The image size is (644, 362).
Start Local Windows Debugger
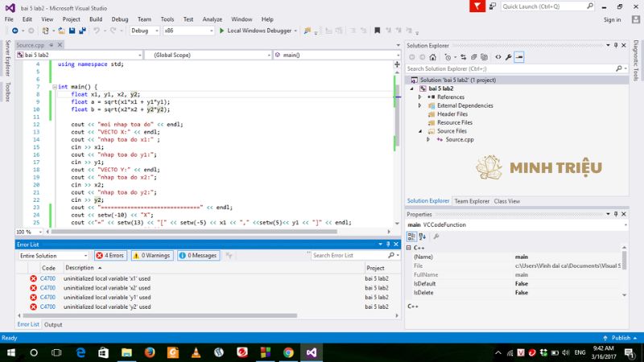[x=257, y=31]
